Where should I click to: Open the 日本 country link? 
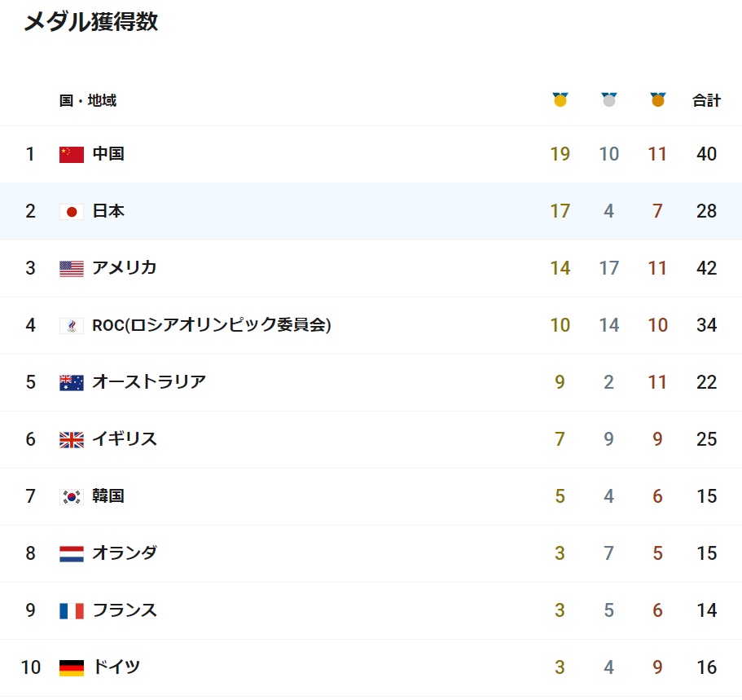(x=108, y=211)
